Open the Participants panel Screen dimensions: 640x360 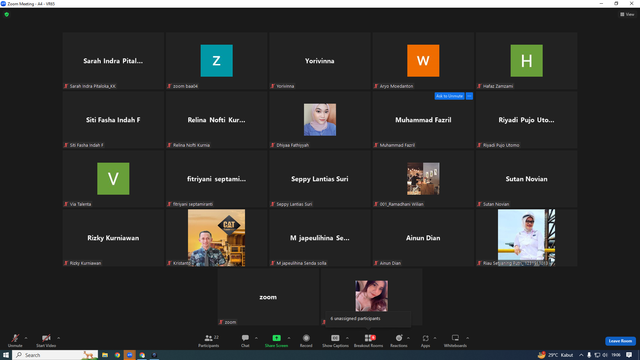point(209,340)
